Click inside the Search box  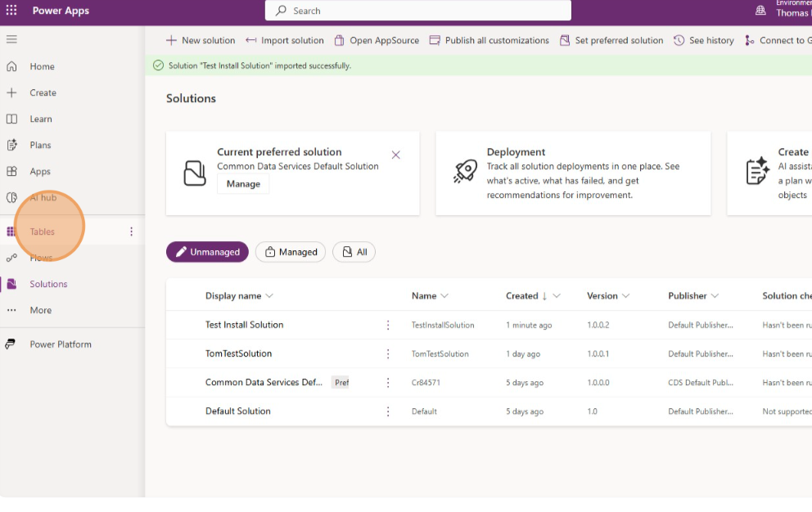418,11
